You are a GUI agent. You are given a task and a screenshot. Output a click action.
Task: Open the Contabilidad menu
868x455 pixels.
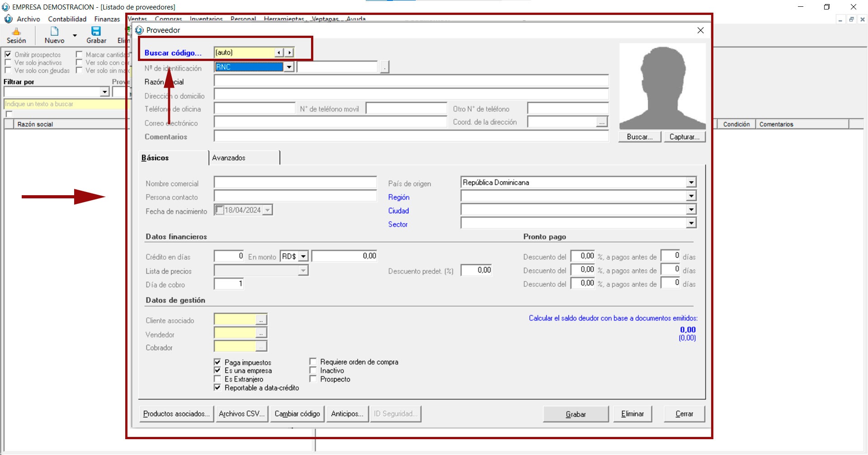tap(67, 19)
